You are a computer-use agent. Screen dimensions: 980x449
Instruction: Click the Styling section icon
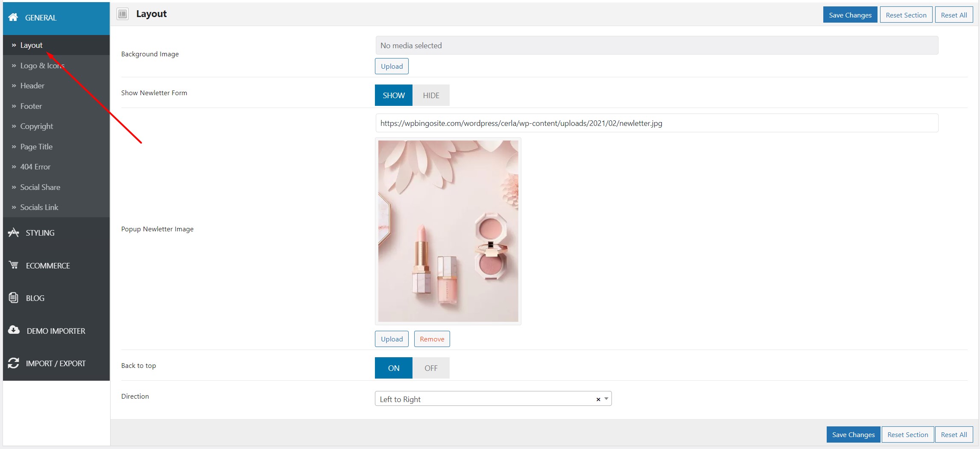[14, 233]
